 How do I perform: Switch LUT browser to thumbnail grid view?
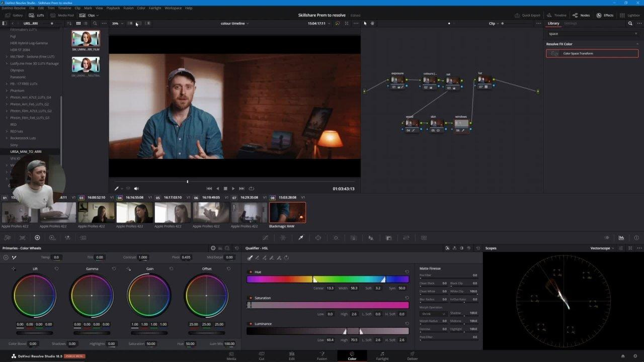[78, 23]
